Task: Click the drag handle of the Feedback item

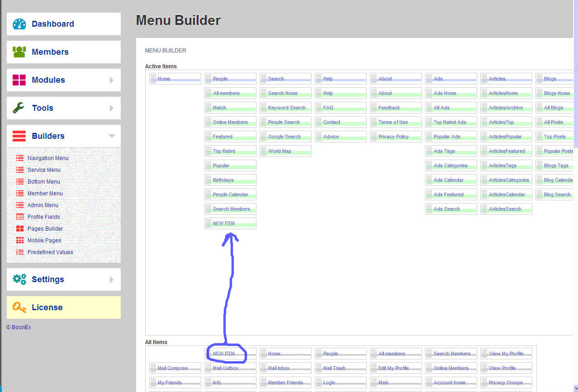Action: [374, 108]
